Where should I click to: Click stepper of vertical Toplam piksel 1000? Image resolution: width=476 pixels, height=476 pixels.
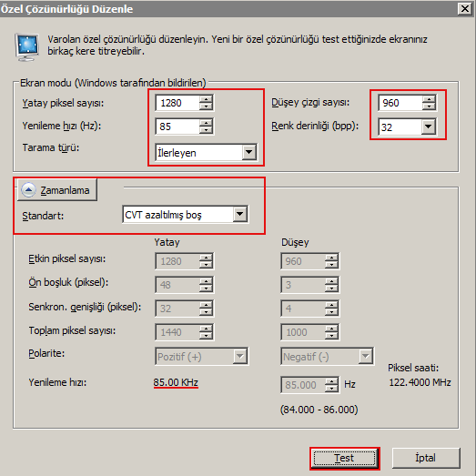pyautogui.click(x=331, y=332)
